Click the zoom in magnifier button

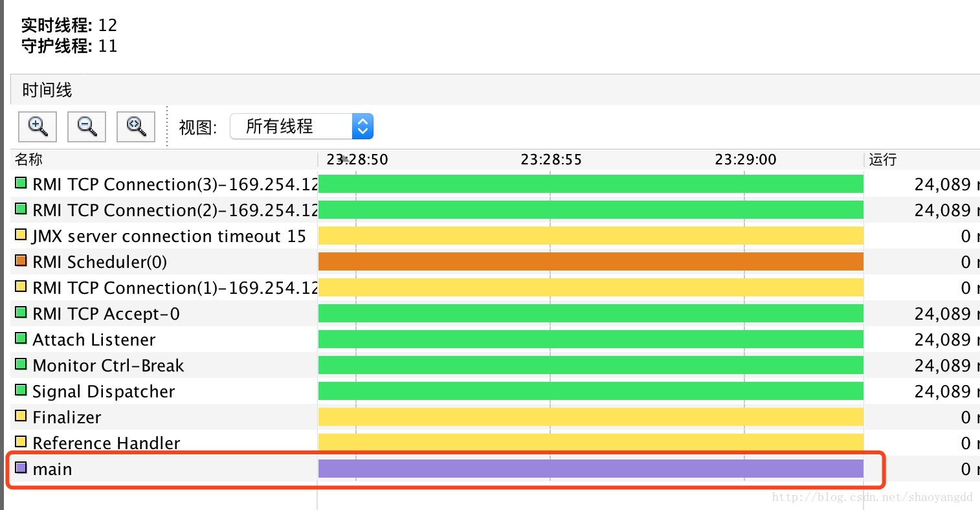pos(38,126)
